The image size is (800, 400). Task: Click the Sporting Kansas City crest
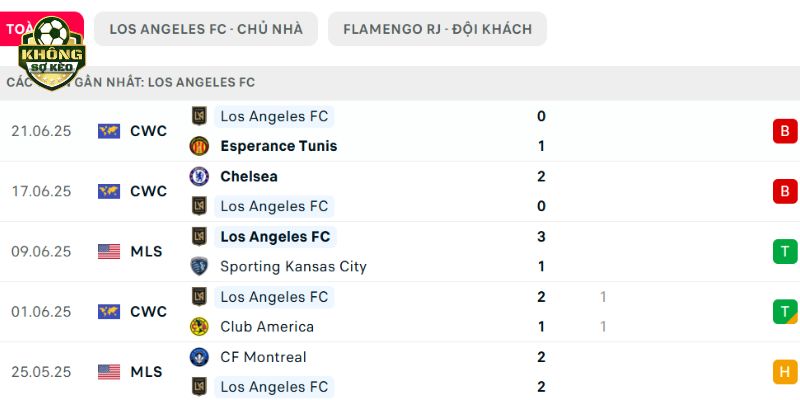(199, 266)
